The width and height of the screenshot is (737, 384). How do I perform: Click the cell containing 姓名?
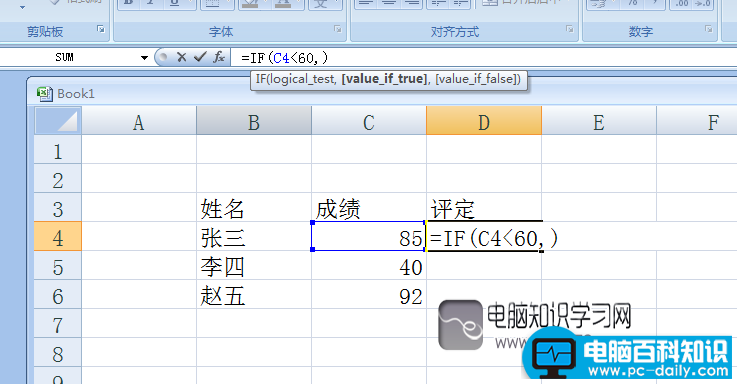coord(254,207)
